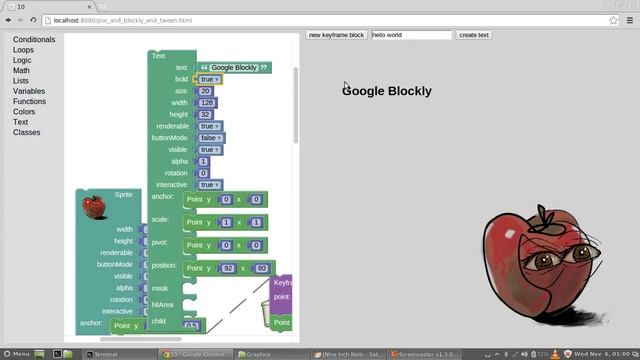Select the purple Keyframe block
Image resolution: width=640 pixels, height=360 pixels.
coord(282,294)
